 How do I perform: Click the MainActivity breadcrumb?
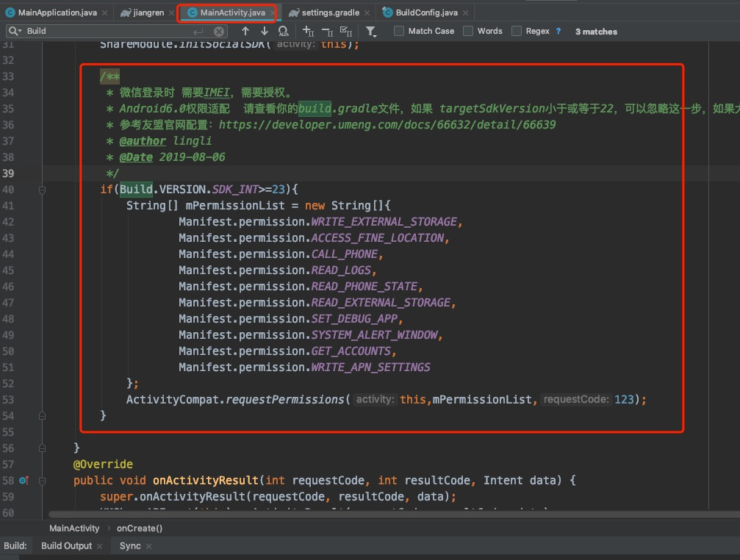point(74,528)
